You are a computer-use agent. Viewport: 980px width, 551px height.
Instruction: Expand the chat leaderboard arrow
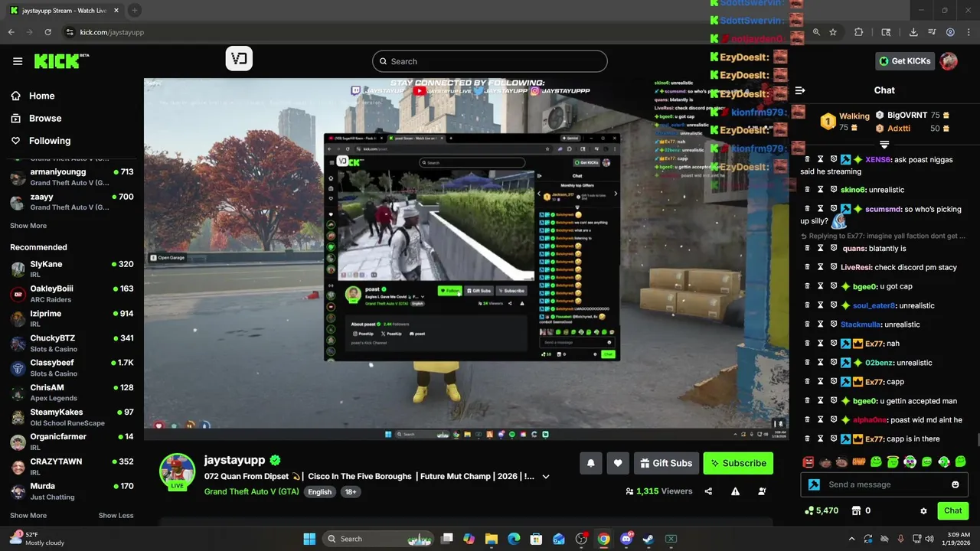point(884,145)
